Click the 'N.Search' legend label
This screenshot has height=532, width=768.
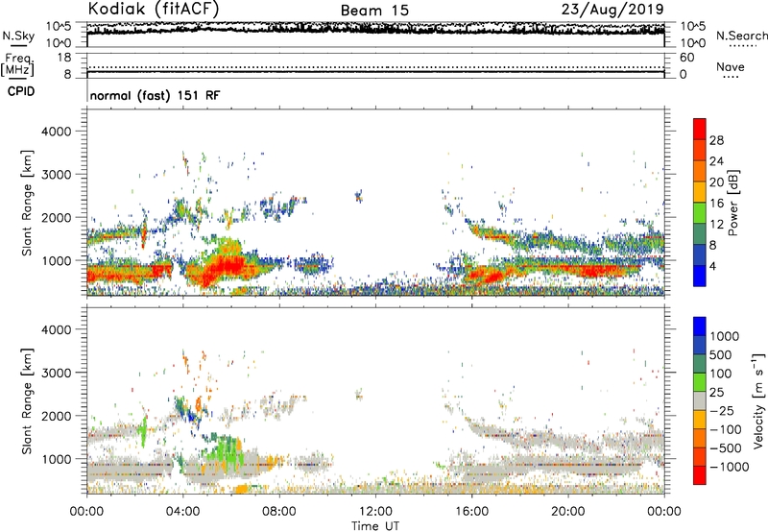(741, 36)
